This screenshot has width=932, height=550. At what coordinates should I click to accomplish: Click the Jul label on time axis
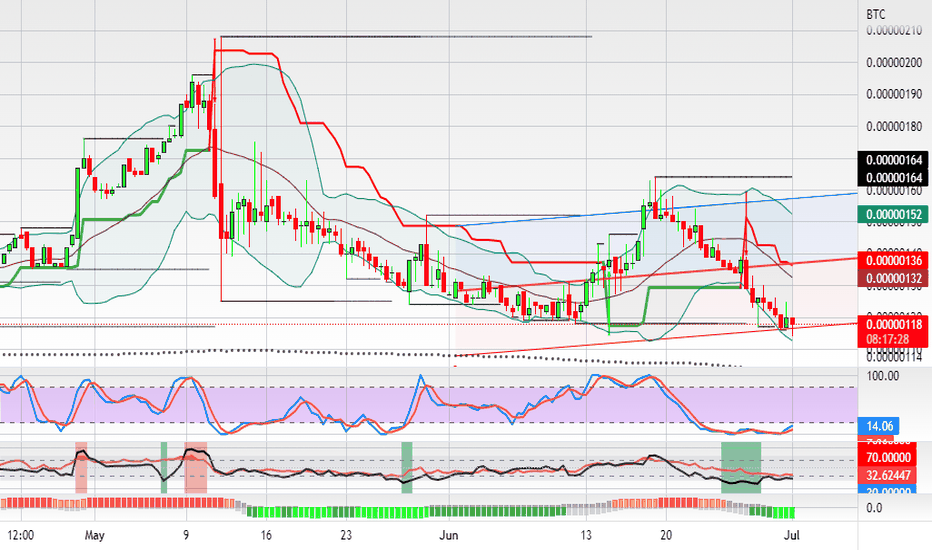[792, 535]
